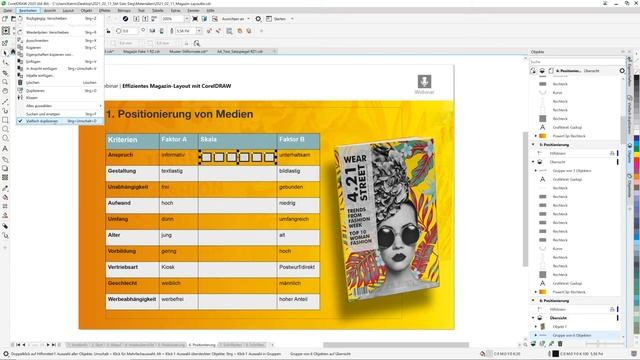Click the 'Postwurf/direkt' table cell
This screenshot has height=360, width=640.
[298, 269]
